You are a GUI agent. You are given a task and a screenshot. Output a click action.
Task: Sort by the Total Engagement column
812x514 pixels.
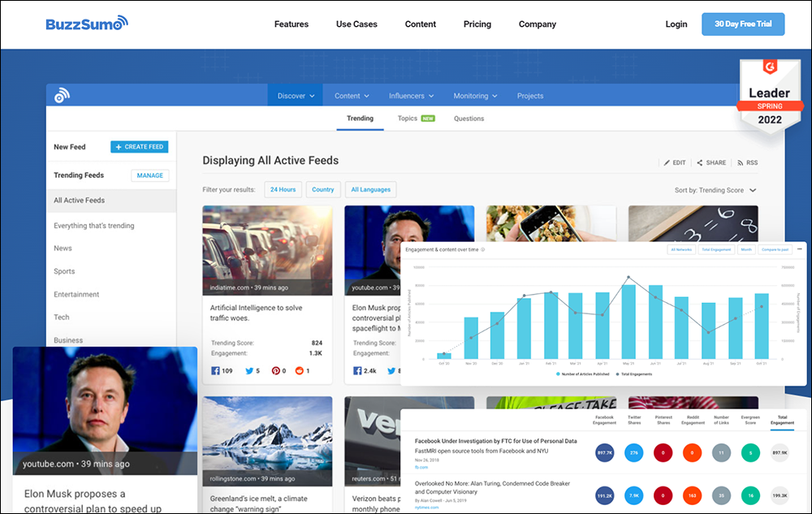(x=782, y=420)
